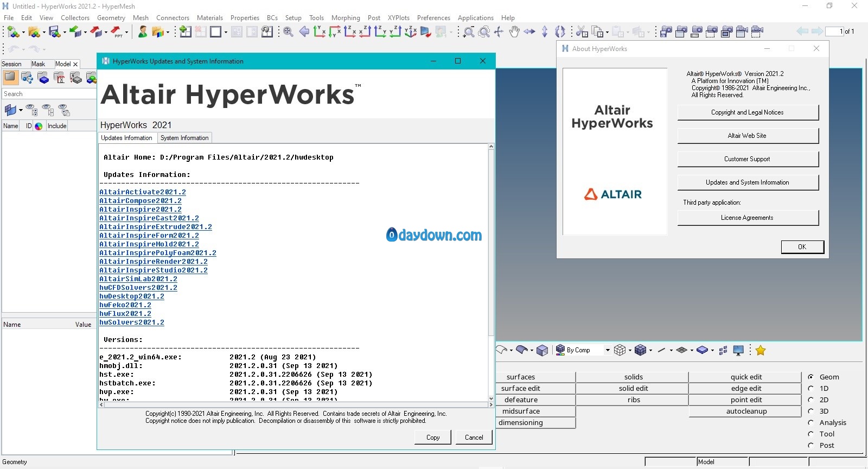Select the Tool radio button
This screenshot has height=469, width=868.
(810, 434)
